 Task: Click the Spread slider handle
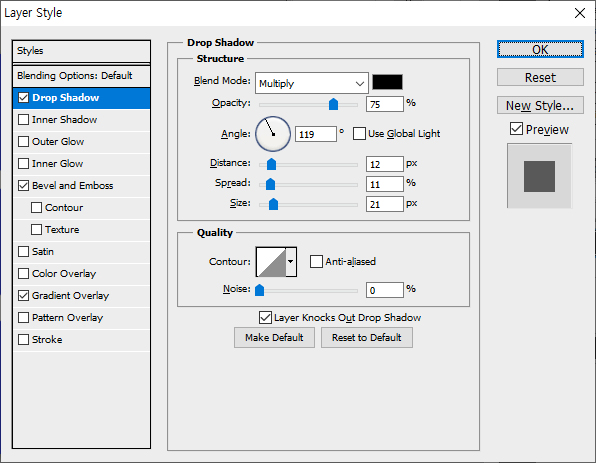pos(270,184)
